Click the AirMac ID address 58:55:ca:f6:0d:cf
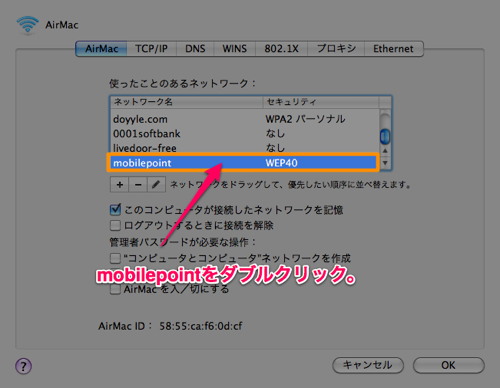This screenshot has width=500, height=388. click(201, 326)
